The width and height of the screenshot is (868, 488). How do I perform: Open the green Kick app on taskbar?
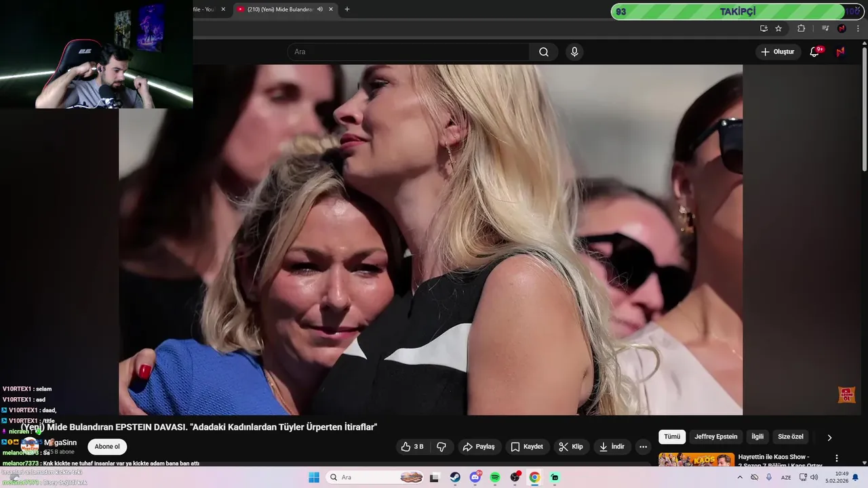555,477
